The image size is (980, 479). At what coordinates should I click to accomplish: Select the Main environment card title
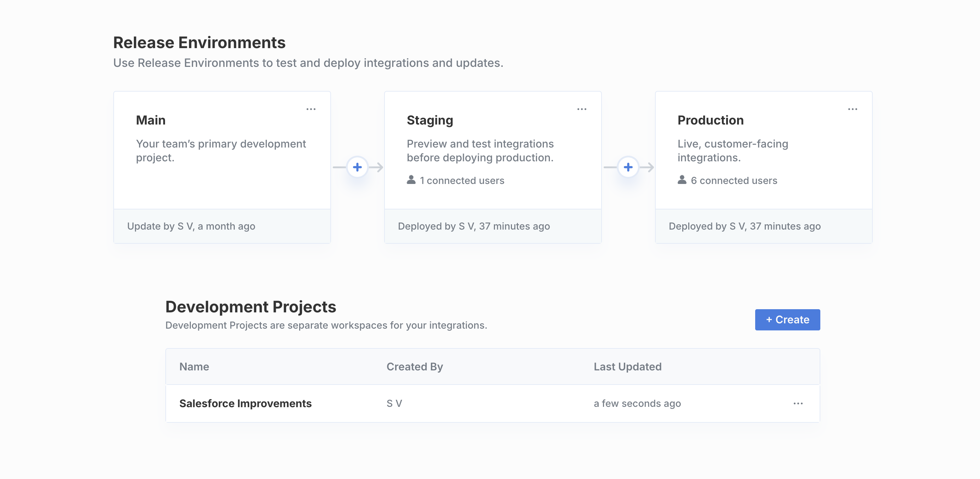pyautogui.click(x=151, y=120)
